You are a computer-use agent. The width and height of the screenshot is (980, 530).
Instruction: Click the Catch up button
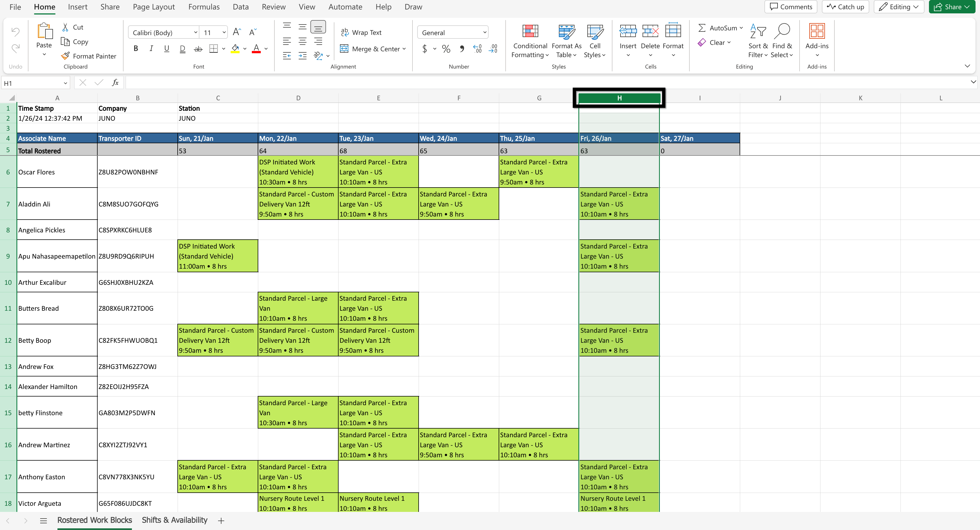click(845, 7)
